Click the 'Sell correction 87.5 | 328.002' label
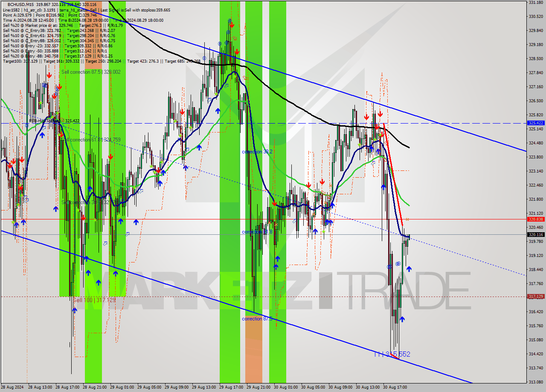The image size is (546, 392). pyautogui.click(x=91, y=72)
